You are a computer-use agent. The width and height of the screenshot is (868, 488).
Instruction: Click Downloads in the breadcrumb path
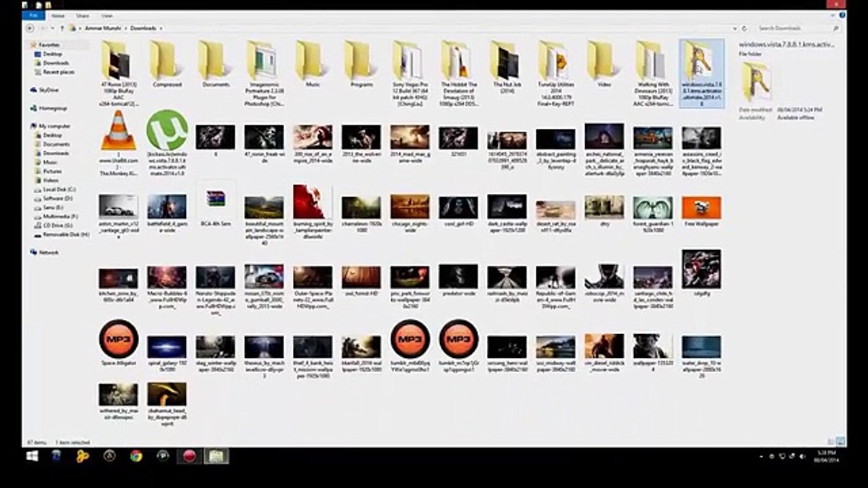143,28
